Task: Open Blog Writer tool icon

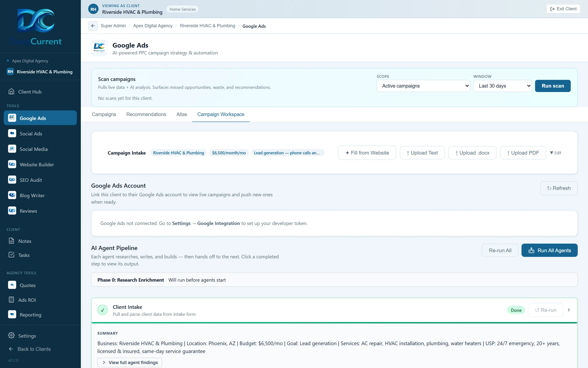Action: [12, 195]
